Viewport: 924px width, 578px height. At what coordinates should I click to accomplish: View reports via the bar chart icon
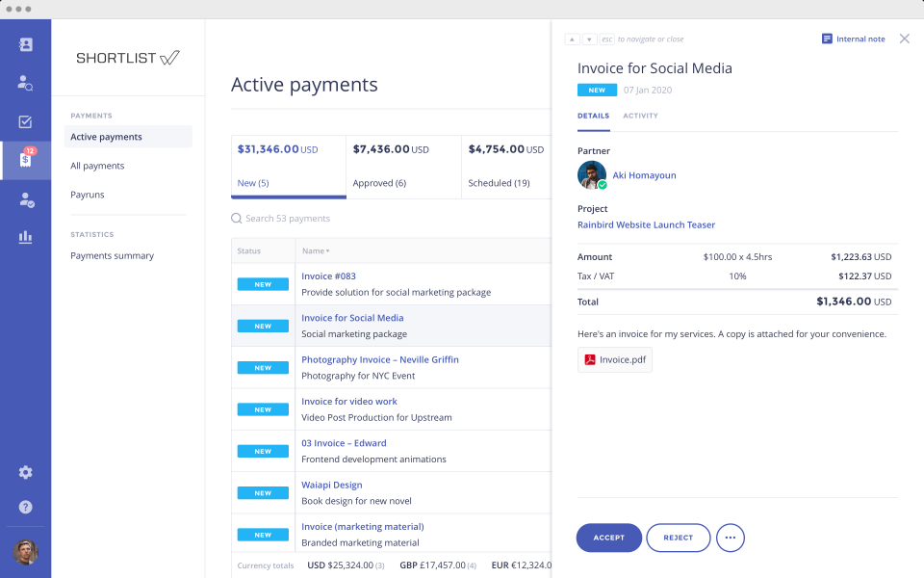tap(25, 236)
